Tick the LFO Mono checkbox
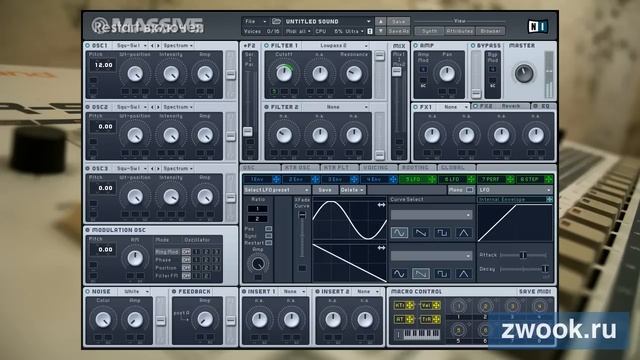Image resolution: width=640 pixels, height=360 pixels. point(470,190)
